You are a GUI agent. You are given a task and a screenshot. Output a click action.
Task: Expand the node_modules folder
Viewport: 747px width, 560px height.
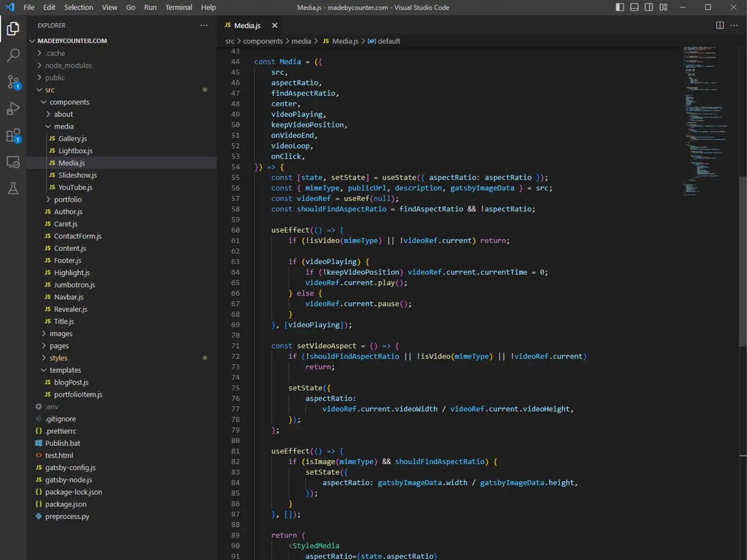click(x=68, y=66)
